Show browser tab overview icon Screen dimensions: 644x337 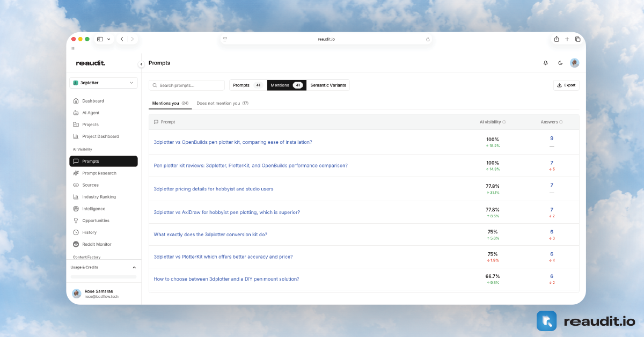point(577,39)
